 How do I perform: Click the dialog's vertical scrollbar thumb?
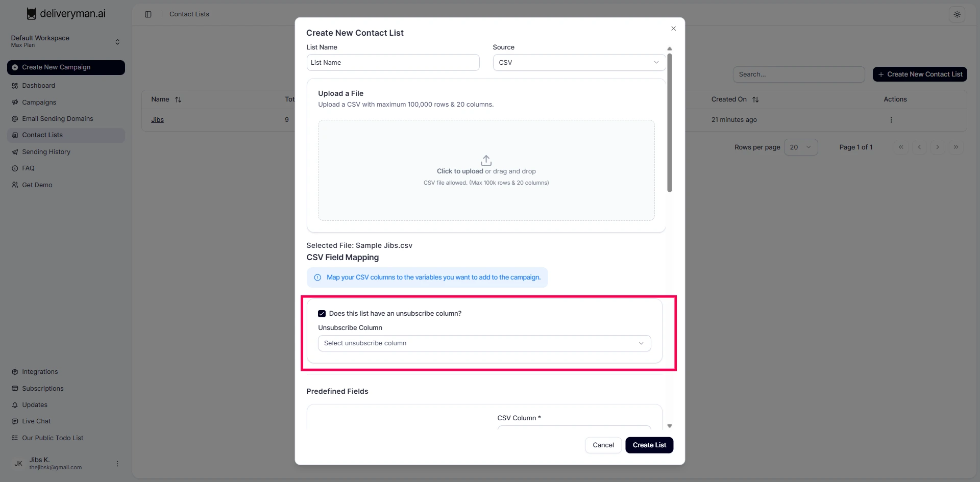(x=669, y=122)
